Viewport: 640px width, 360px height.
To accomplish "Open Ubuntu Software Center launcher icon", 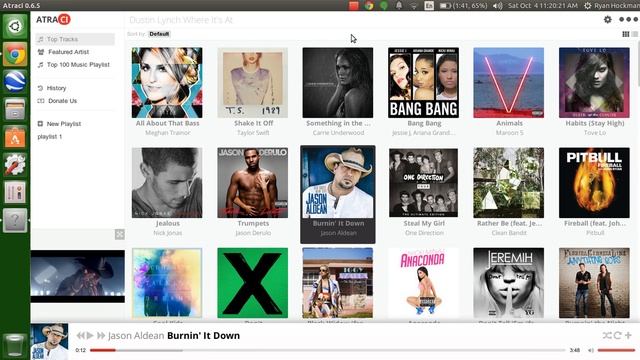I will click(x=15, y=137).
